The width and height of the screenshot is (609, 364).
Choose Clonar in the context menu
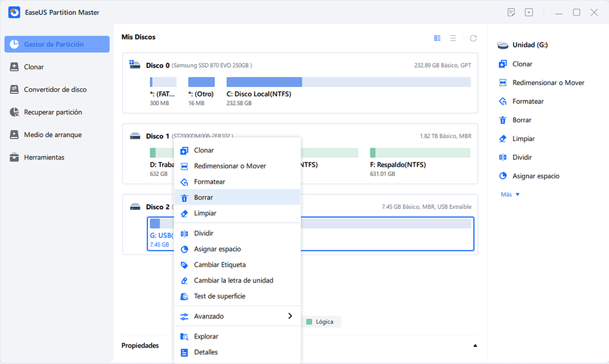click(238, 150)
